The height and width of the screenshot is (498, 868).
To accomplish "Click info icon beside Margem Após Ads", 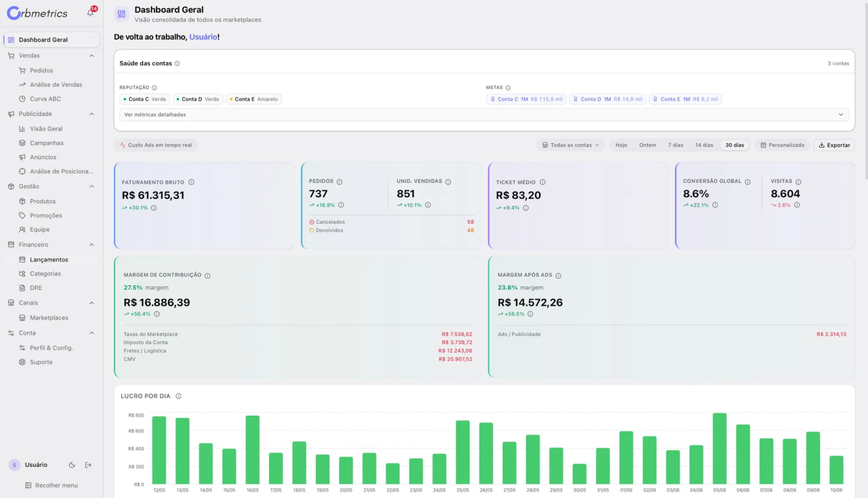I will pos(558,276).
